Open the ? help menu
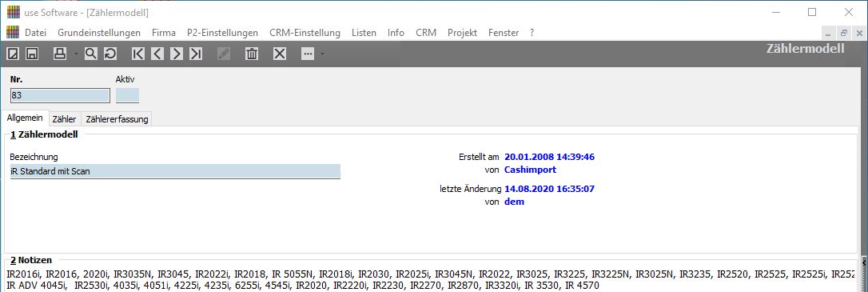This screenshot has height=292, width=868. [532, 33]
